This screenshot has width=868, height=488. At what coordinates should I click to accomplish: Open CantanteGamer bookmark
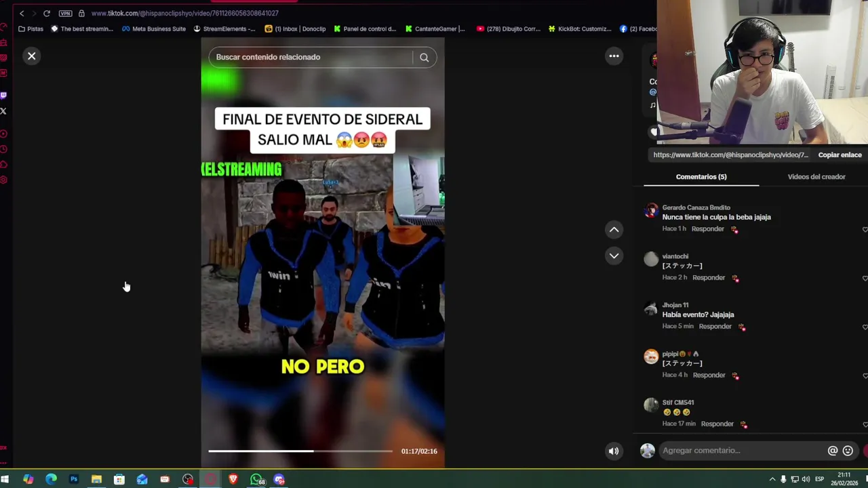click(x=435, y=29)
